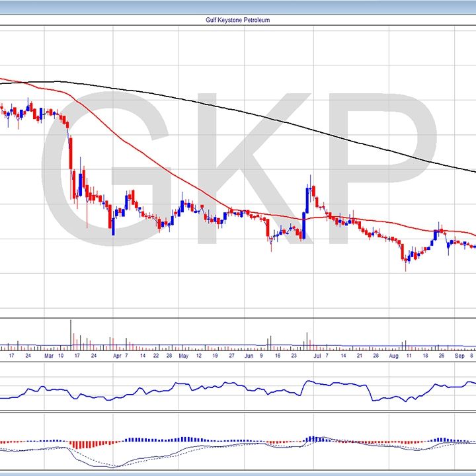
Task: Click the Jul label on date axis
Action: 317,355
